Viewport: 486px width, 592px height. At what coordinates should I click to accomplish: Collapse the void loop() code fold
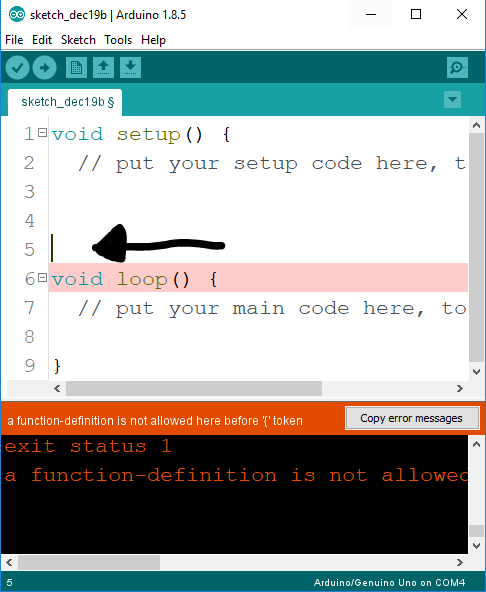coord(43,278)
